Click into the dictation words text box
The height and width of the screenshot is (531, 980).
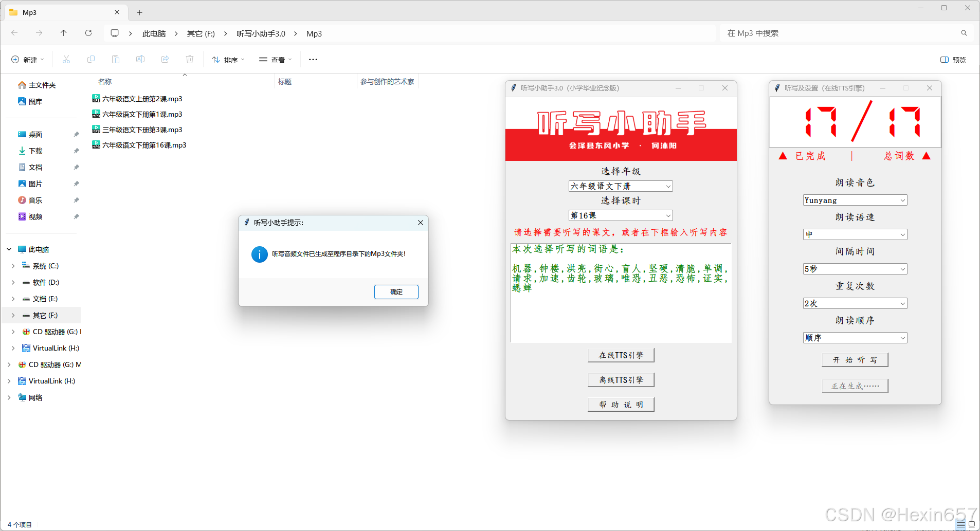click(621, 293)
